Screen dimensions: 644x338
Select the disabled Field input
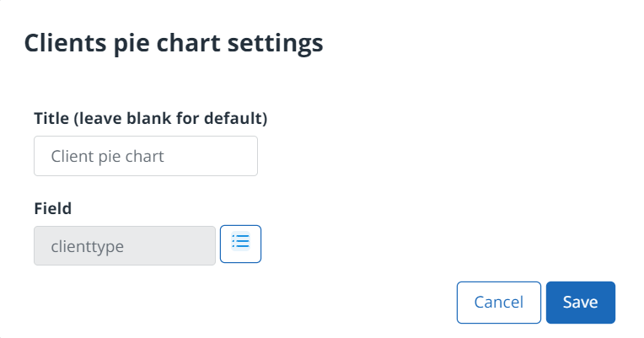point(124,245)
